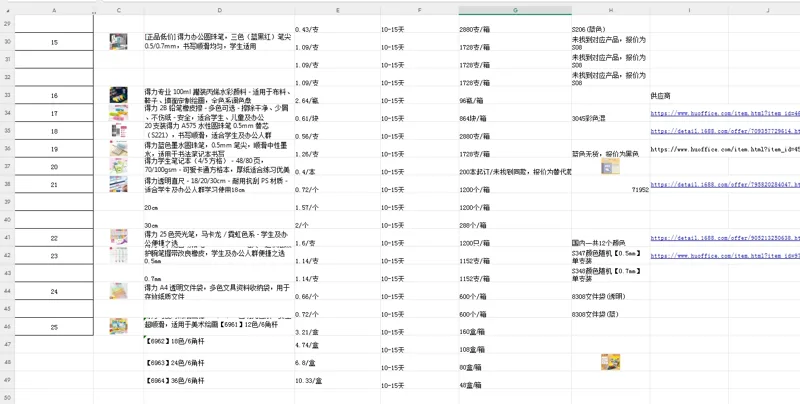Select column D header
This screenshot has width=800, height=404.
point(219,11)
